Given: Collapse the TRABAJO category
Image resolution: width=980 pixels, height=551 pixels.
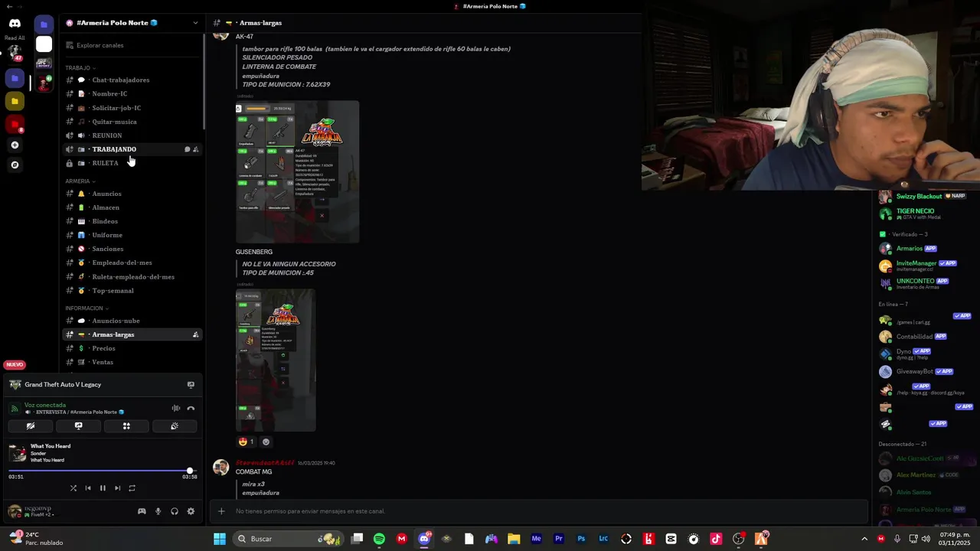Looking at the screenshot, I should pyautogui.click(x=80, y=68).
